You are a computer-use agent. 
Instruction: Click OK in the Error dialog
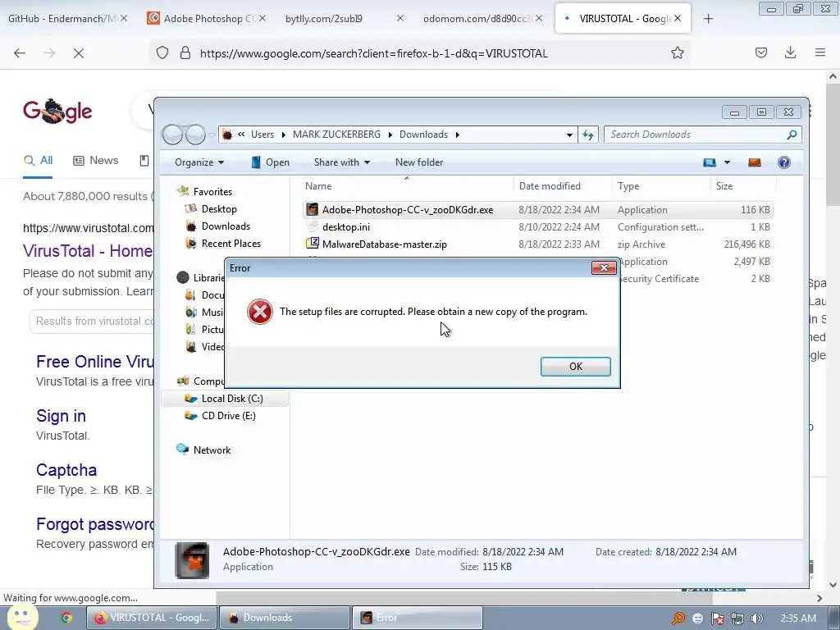575,367
